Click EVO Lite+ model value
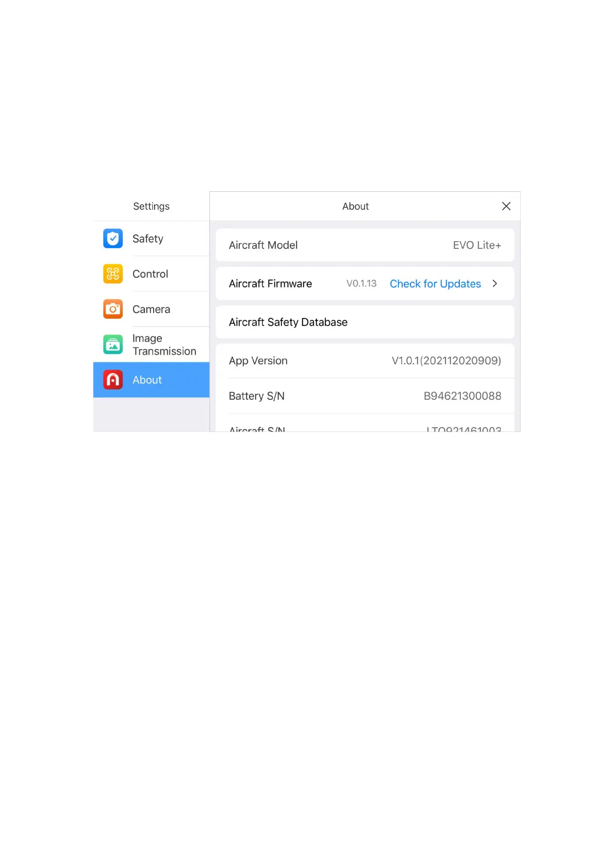This screenshot has height=868, width=614. pos(477,245)
